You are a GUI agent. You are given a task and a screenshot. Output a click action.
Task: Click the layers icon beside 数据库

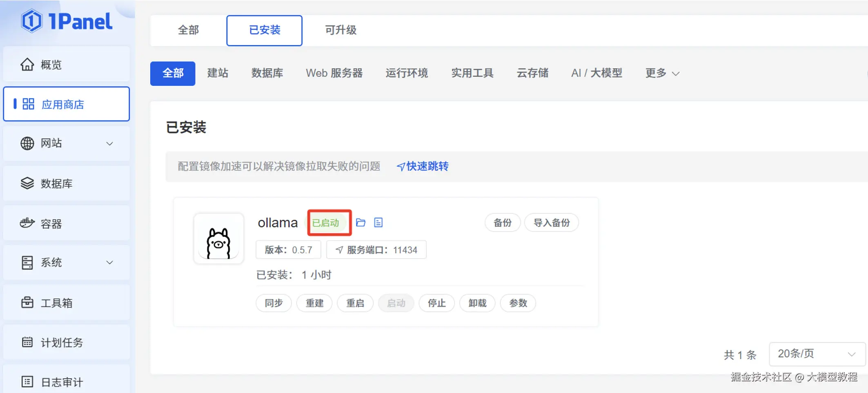[27, 183]
